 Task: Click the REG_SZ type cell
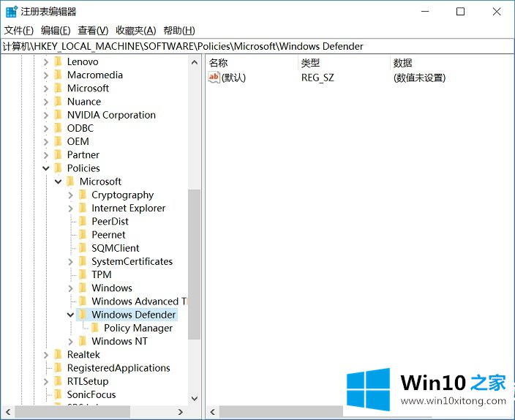click(x=317, y=78)
